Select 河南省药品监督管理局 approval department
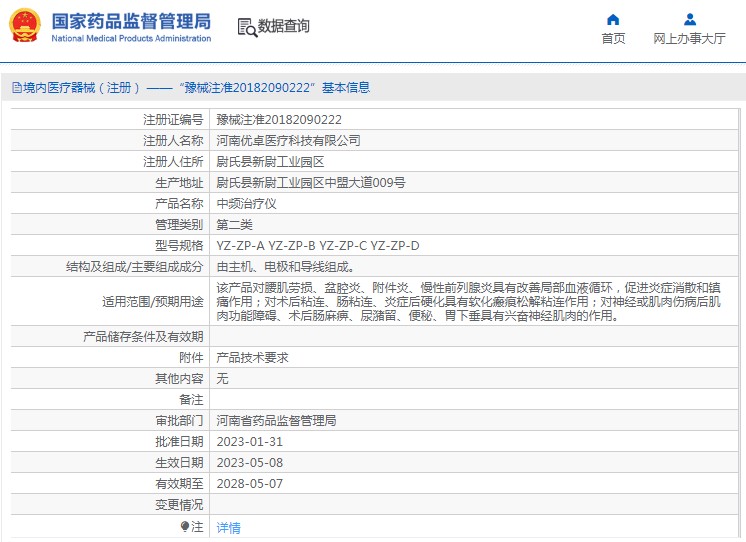This screenshot has height=542, width=746. (276, 420)
